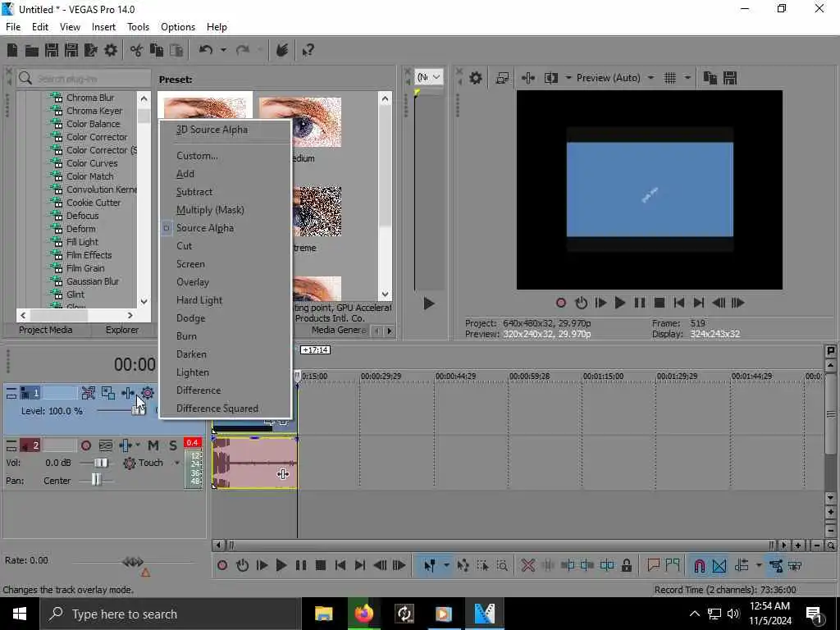Cut selection using the scissors toolbar icon

tap(137, 50)
